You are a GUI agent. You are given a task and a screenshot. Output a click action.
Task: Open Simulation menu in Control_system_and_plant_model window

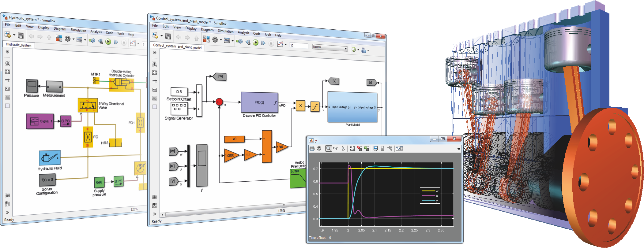(x=226, y=31)
